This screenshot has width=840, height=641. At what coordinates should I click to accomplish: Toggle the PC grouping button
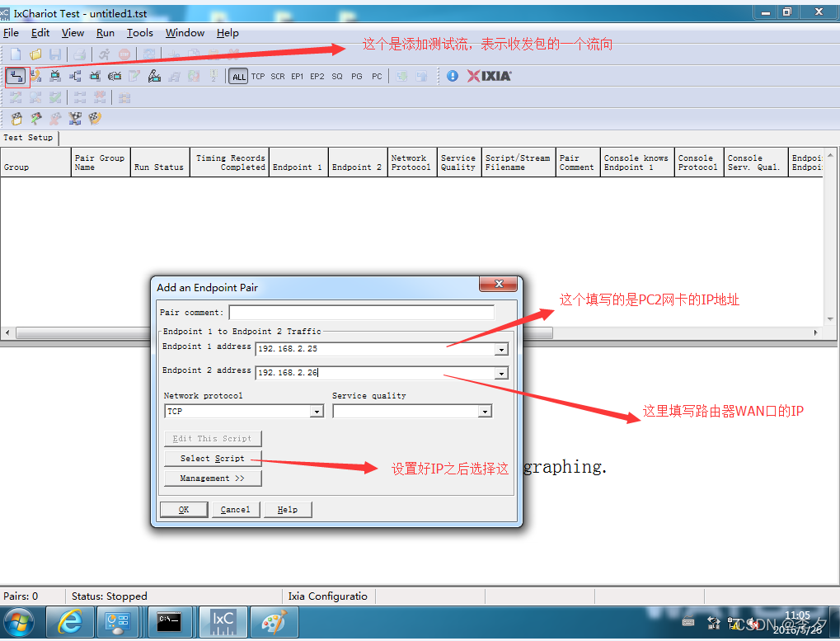[377, 77]
